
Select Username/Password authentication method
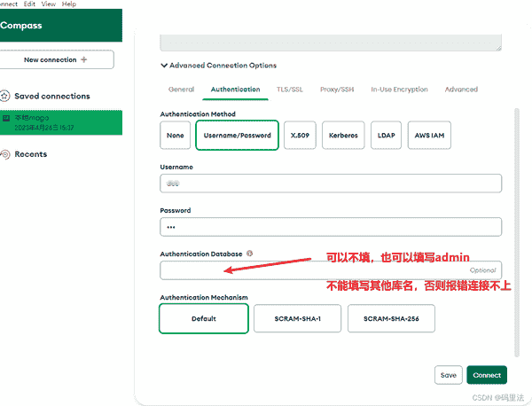click(x=237, y=136)
